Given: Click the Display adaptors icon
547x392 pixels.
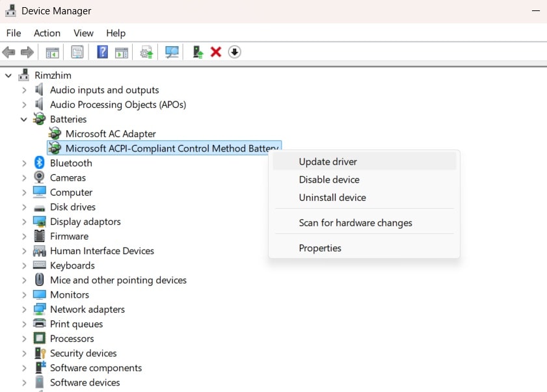Looking at the screenshot, I should pos(40,222).
